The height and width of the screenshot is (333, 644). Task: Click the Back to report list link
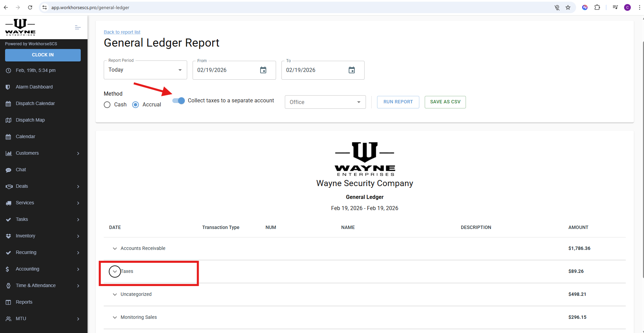pyautogui.click(x=122, y=32)
